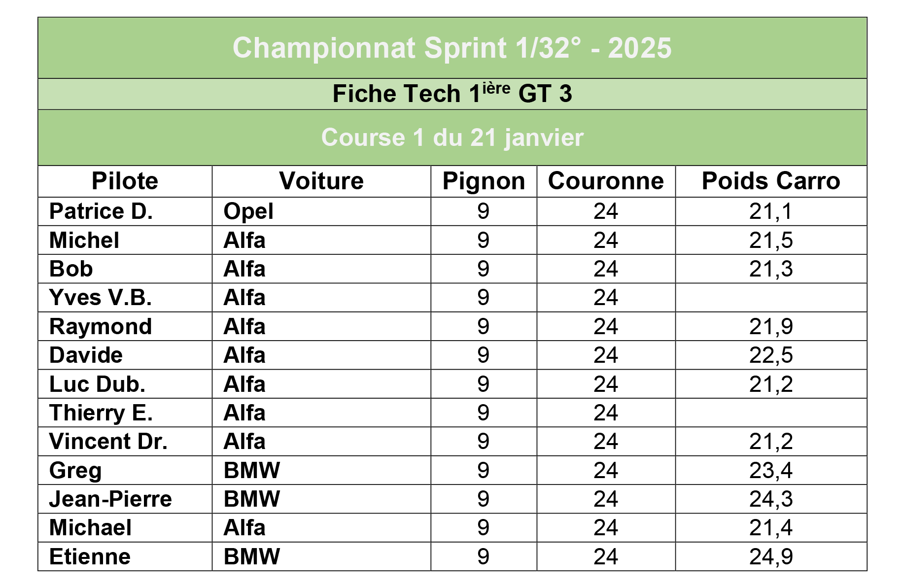905x588 pixels.
Task: Click the Vincent Dr. pilot name
Action: click(x=108, y=442)
